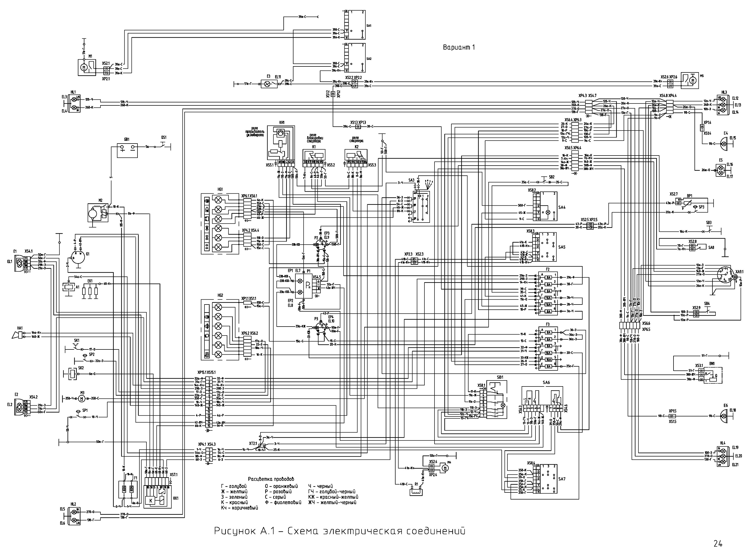Click the SA2 switch block
The width and height of the screenshot is (756, 548).
point(355,58)
